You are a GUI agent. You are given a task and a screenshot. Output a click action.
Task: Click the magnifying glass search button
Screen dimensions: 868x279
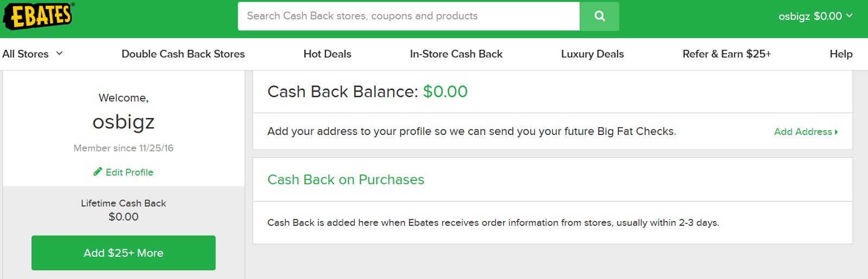[x=599, y=16]
